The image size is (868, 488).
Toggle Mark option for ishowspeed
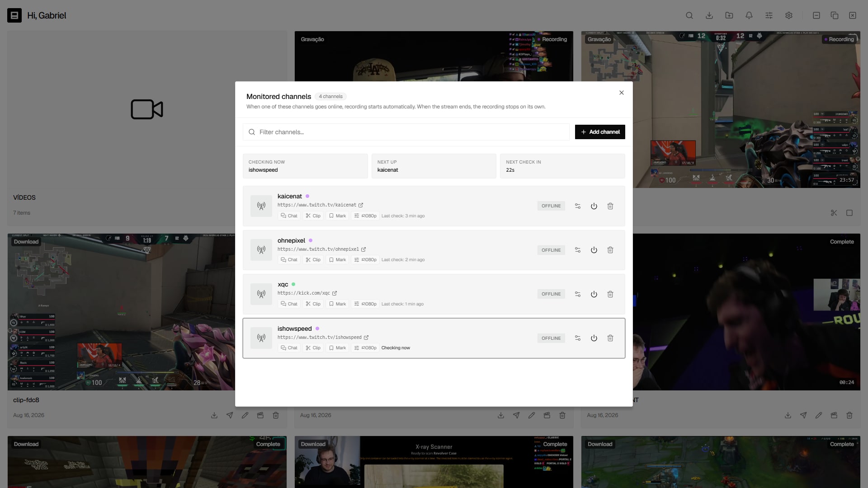click(338, 348)
